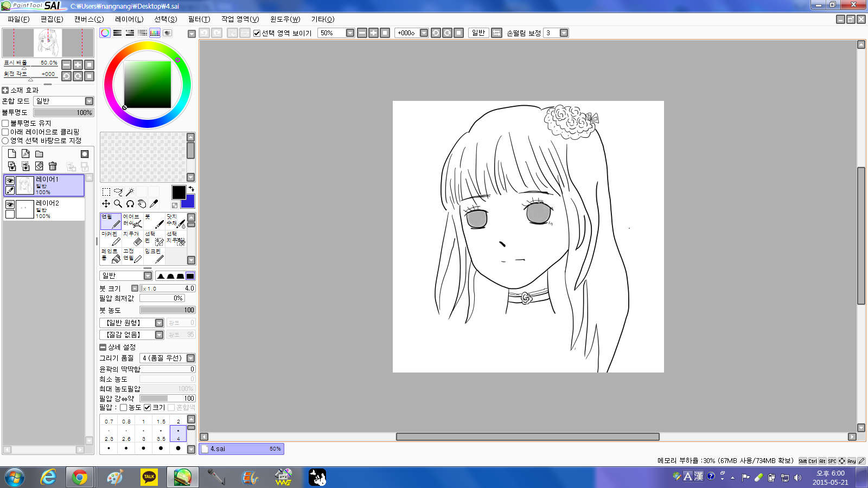Open the 파일(F) menu
The image size is (868, 488).
18,19
